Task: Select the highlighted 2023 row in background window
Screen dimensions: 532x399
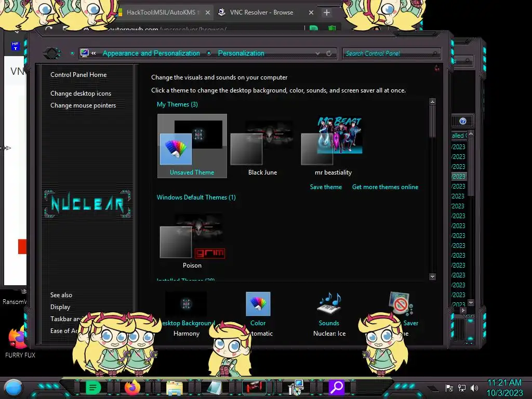Action: pyautogui.click(x=459, y=177)
